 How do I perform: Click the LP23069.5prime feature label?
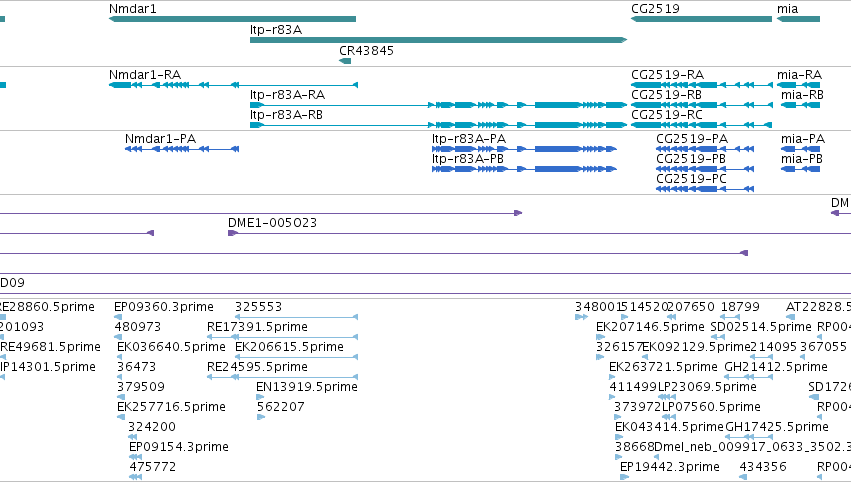[707, 387]
